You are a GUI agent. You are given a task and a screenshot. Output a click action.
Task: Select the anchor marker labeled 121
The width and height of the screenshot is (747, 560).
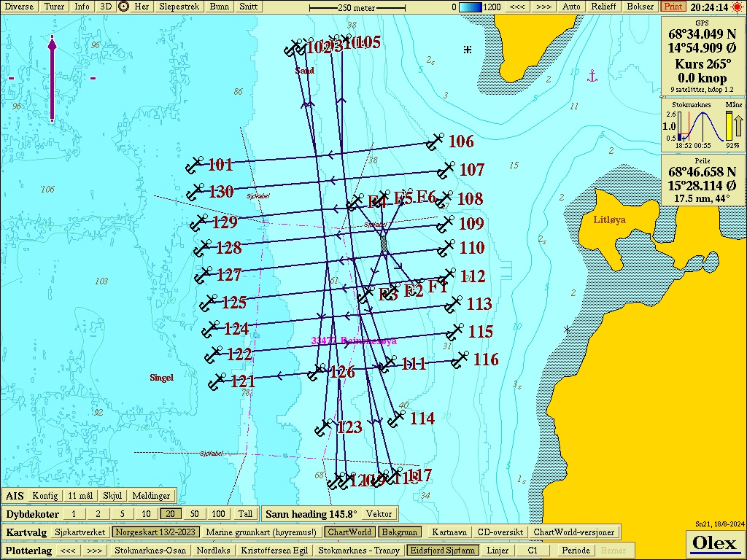click(x=217, y=381)
